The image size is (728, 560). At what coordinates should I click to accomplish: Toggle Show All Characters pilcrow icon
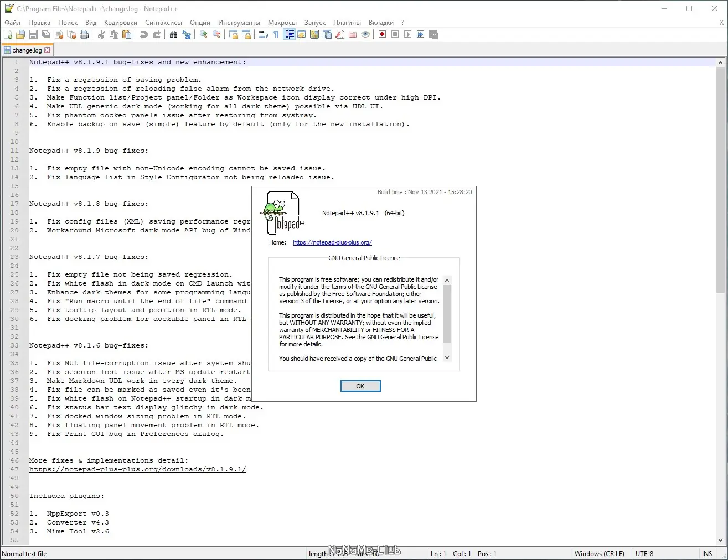coord(276,34)
